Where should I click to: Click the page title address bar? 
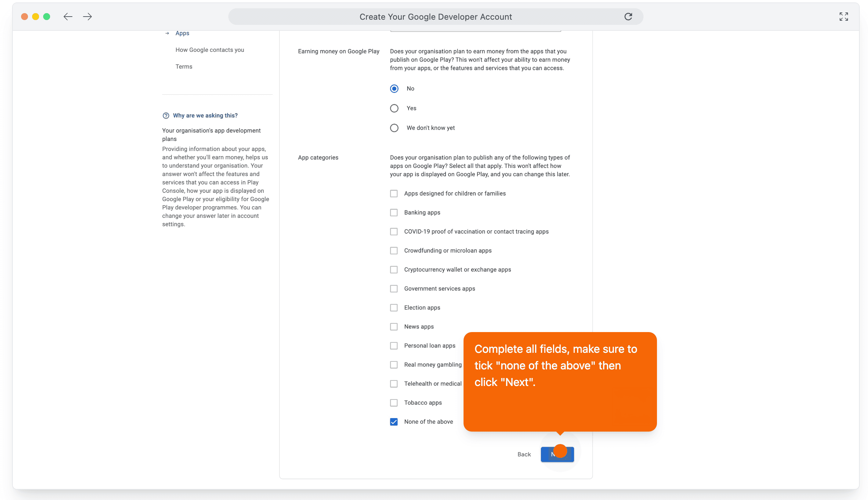pyautogui.click(x=435, y=17)
